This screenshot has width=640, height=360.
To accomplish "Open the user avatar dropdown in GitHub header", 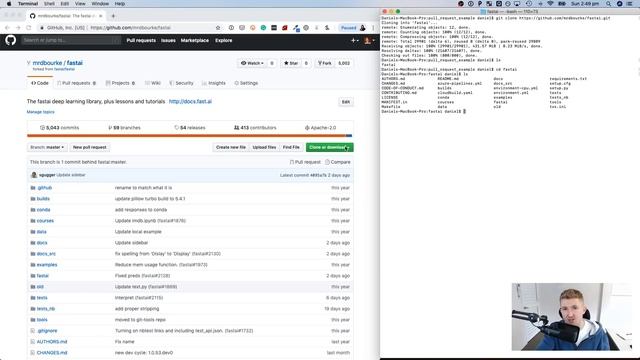I will 369,40.
